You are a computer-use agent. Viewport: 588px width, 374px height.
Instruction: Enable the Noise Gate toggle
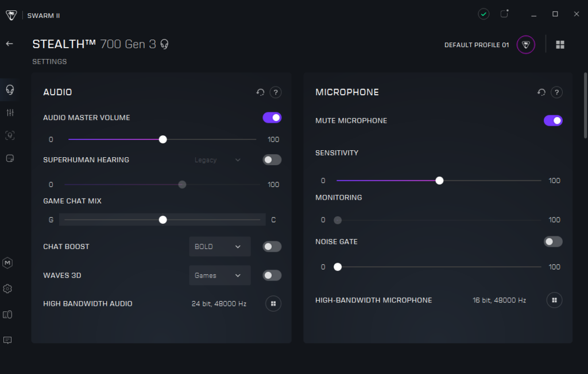tap(553, 241)
